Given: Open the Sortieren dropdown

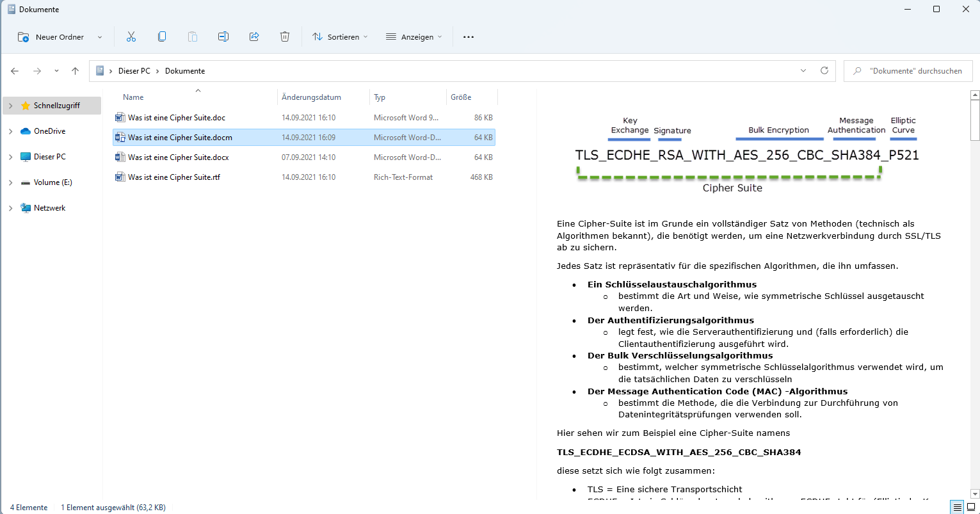Looking at the screenshot, I should click(340, 37).
